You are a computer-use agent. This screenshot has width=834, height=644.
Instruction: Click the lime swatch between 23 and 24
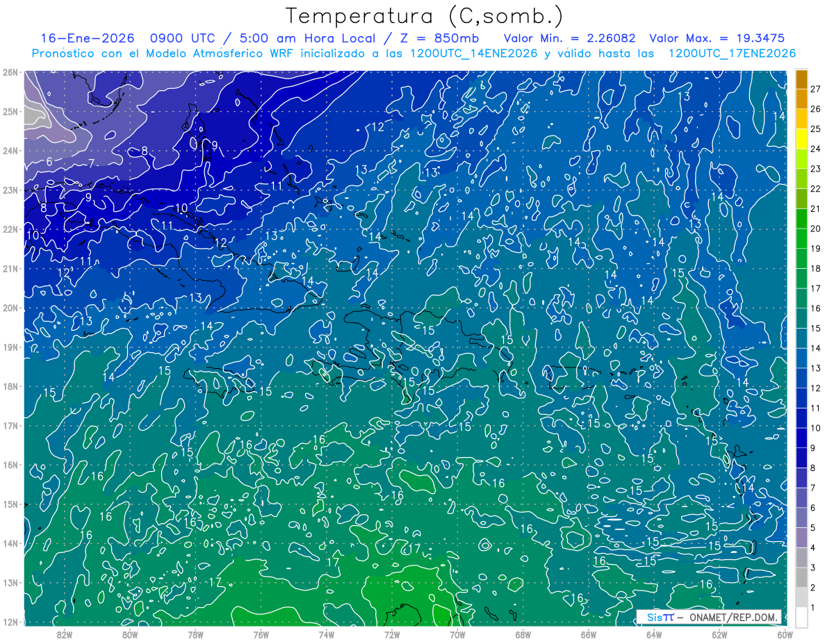801,159
